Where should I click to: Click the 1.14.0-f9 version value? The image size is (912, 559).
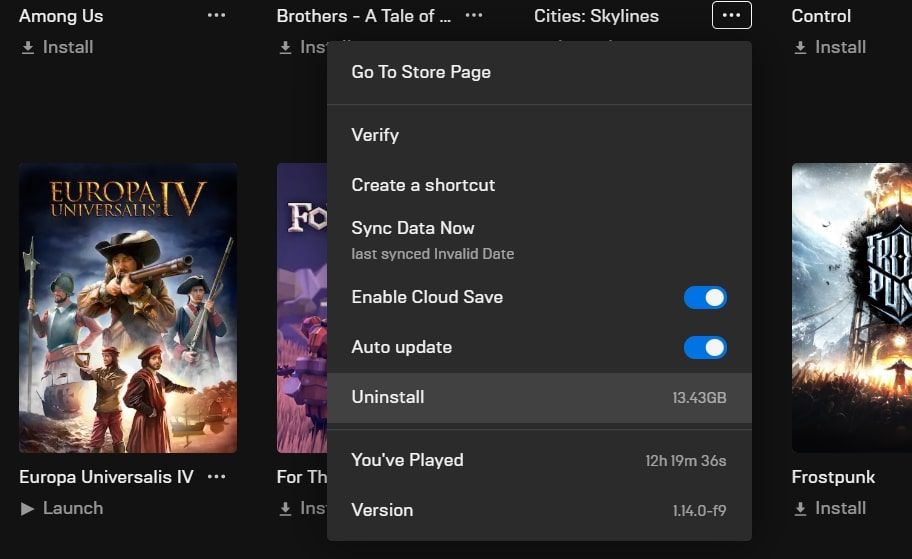pyautogui.click(x=699, y=511)
